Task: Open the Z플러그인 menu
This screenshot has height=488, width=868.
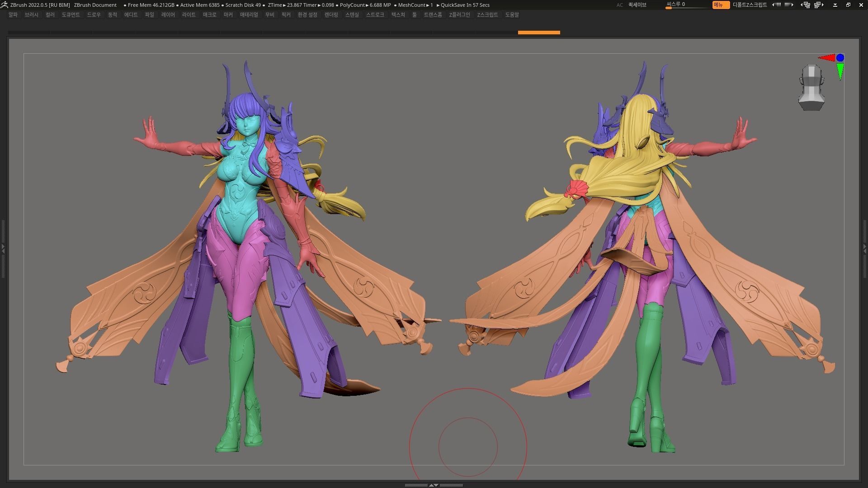Action: tap(459, 15)
